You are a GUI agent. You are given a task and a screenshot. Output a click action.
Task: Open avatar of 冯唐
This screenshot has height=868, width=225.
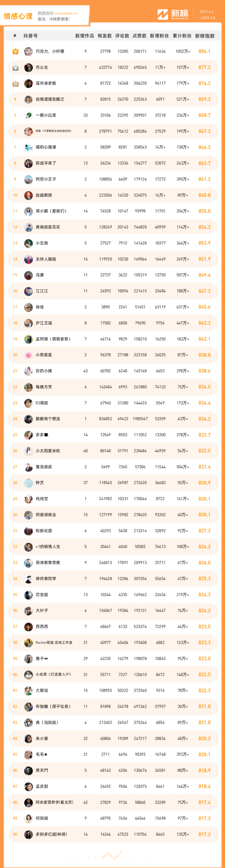[x=28, y=275]
